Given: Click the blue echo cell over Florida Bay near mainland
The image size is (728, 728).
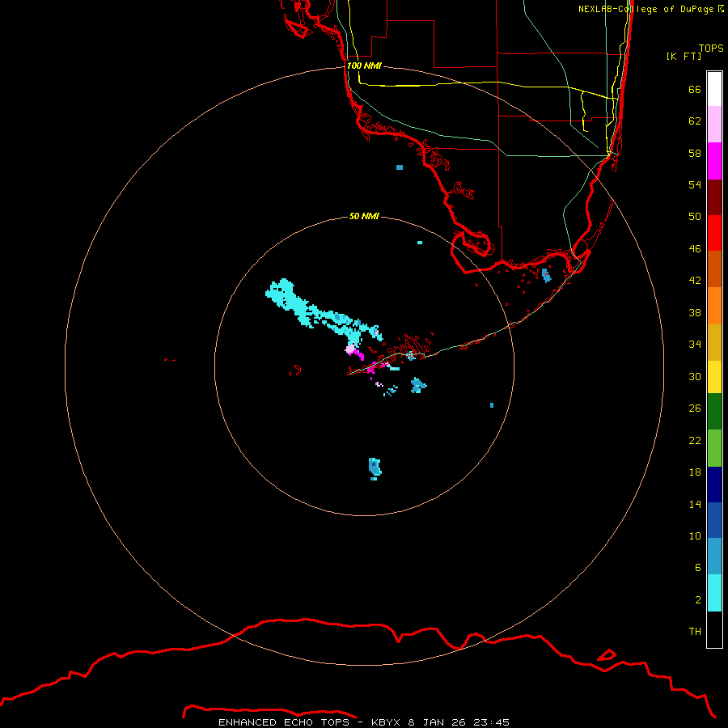Looking at the screenshot, I should point(546,275).
